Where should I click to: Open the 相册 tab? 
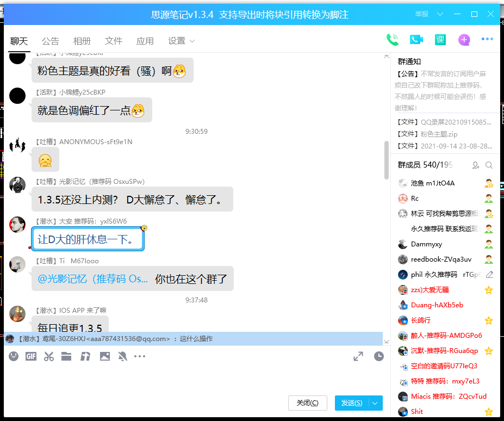[82, 41]
